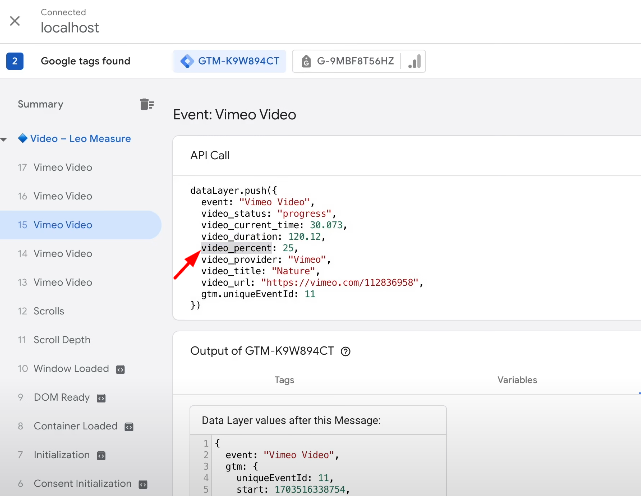641x496 pixels.
Task: Click the video_status "progress" line
Action: tap(269, 214)
